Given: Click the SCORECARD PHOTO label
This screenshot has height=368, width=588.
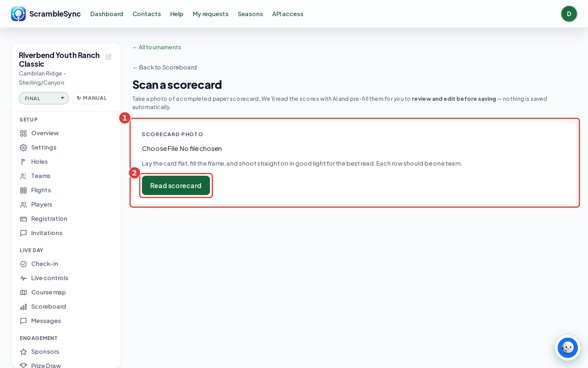Looking at the screenshot, I should [172, 134].
